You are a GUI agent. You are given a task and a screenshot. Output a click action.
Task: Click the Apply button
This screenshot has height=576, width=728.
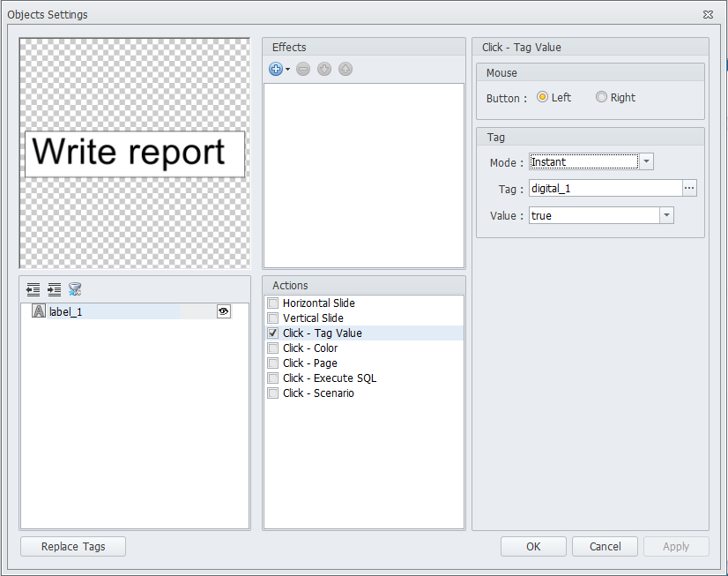click(x=676, y=547)
